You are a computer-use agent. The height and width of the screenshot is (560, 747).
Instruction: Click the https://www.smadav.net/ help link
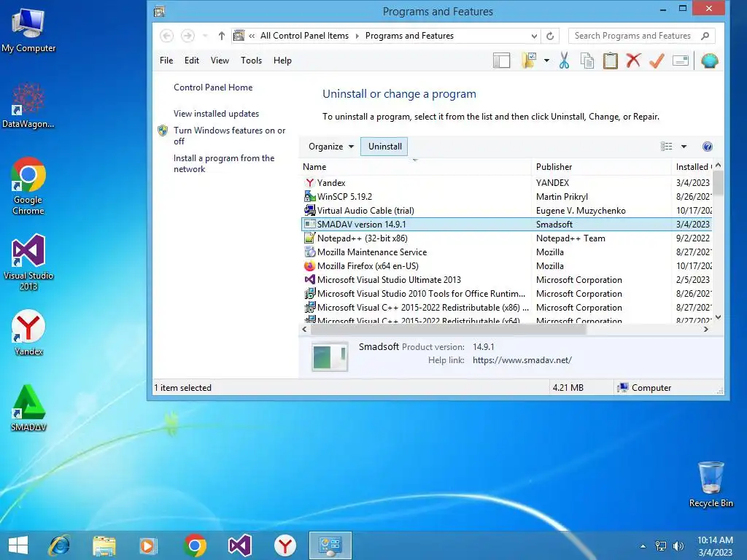pyautogui.click(x=522, y=360)
